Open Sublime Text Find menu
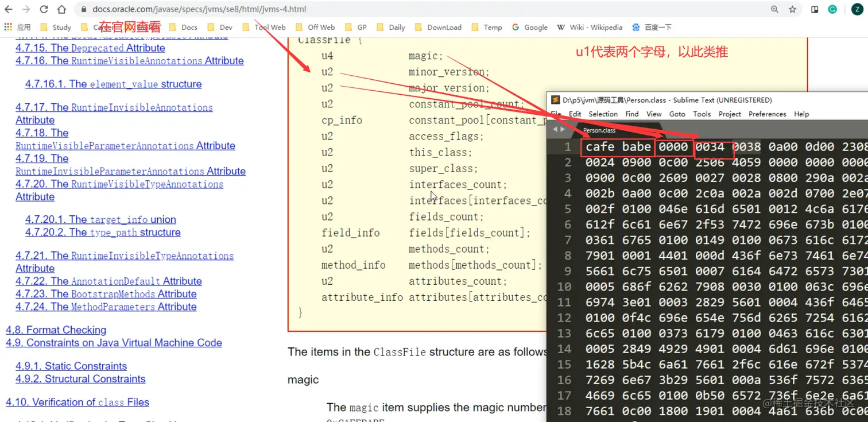868x422 pixels. point(632,114)
